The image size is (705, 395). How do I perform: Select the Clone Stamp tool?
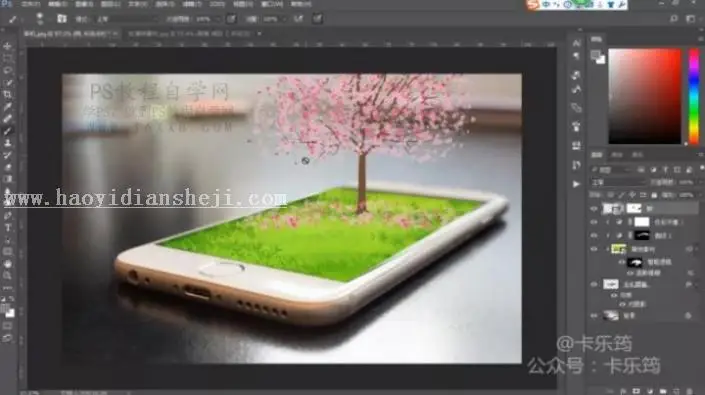tap(8, 143)
